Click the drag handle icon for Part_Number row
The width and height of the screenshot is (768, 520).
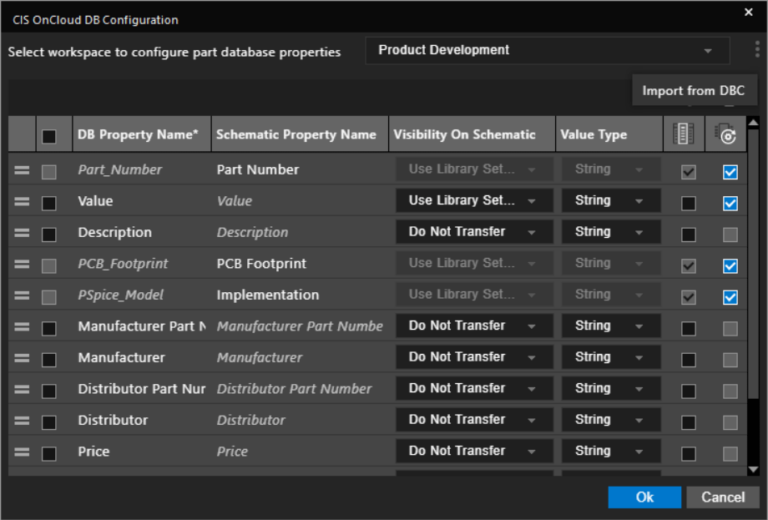point(22,170)
